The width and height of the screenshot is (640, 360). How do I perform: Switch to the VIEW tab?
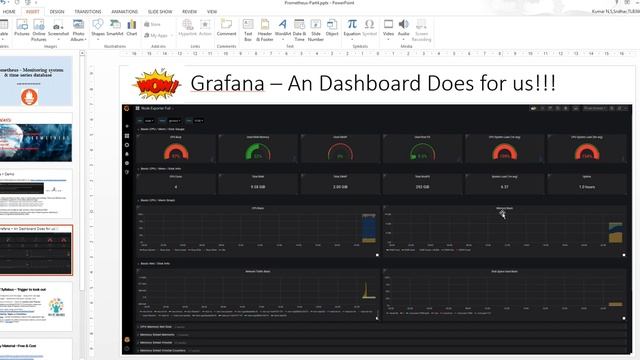pyautogui.click(x=212, y=12)
